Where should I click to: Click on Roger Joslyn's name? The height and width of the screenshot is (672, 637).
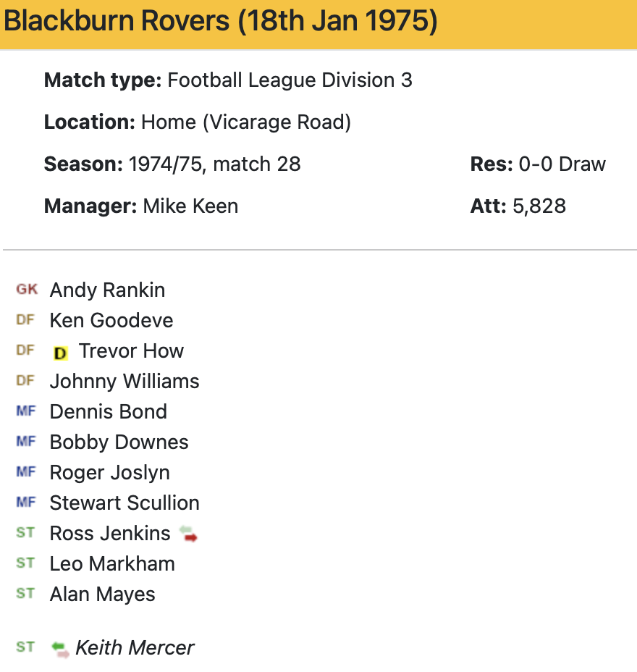(109, 473)
